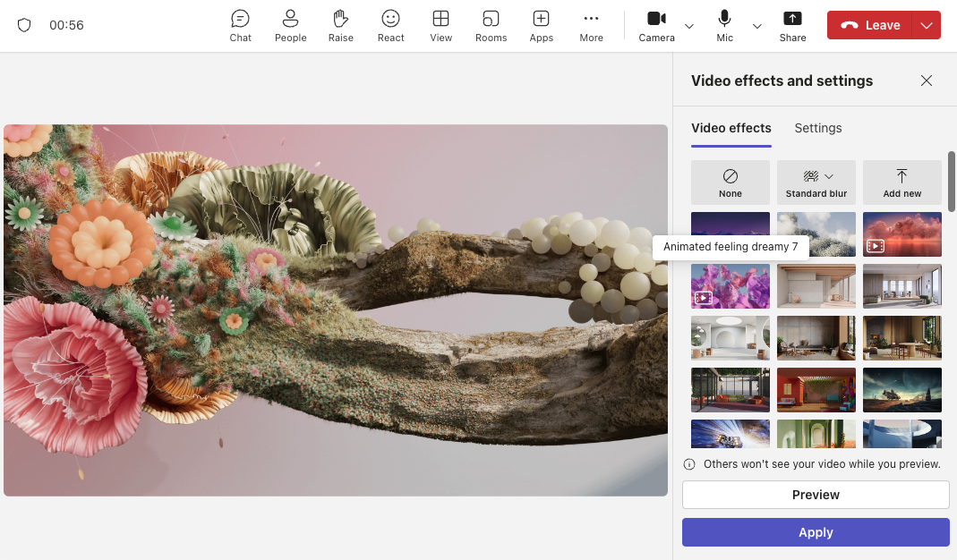Expand the Mic options arrow

(757, 26)
